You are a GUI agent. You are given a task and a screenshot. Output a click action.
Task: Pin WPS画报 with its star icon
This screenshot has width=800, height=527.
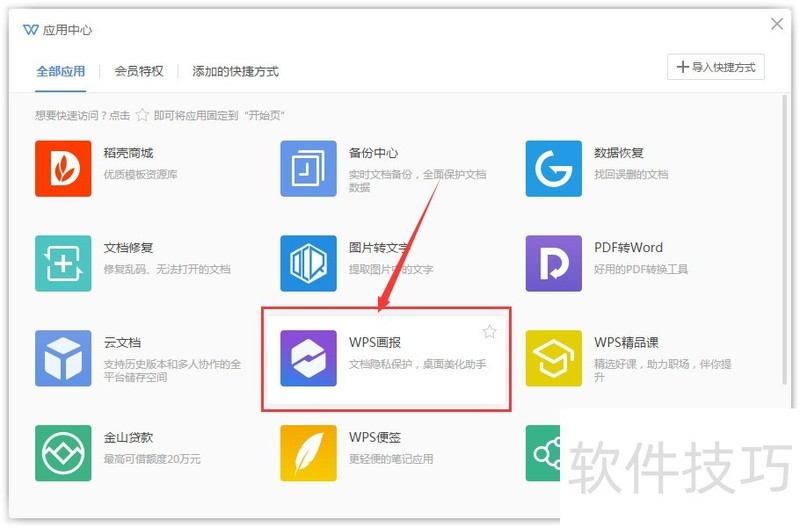coord(489,332)
